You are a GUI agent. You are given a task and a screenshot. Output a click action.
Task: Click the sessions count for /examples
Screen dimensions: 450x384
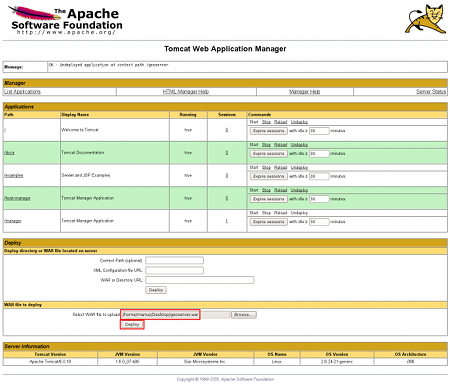point(227,175)
